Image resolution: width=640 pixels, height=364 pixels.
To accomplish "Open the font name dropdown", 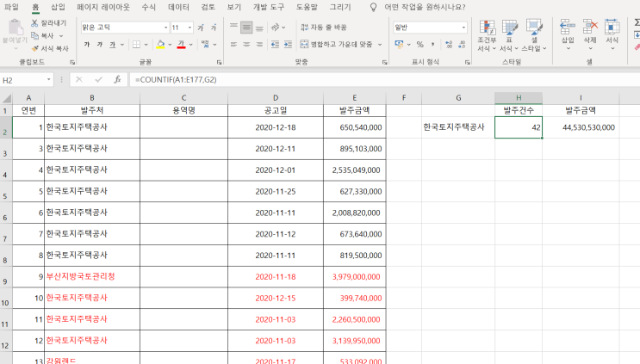I will pos(165,28).
